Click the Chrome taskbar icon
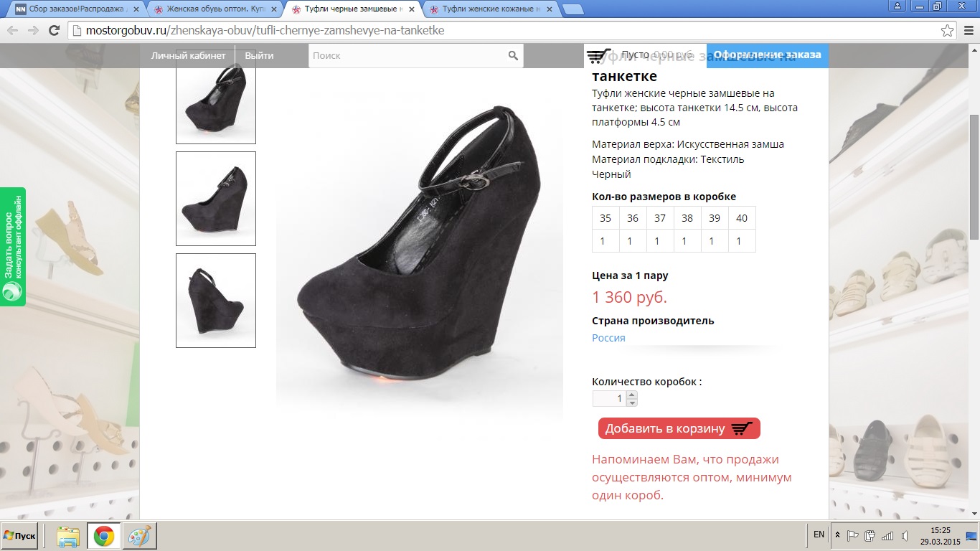This screenshot has width=980, height=551. (x=103, y=536)
